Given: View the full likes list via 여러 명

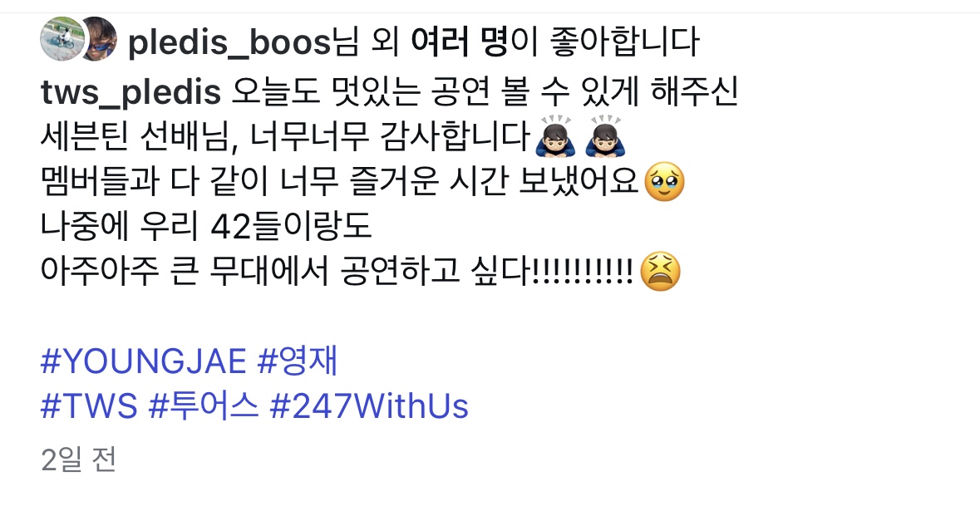Looking at the screenshot, I should tap(459, 42).
